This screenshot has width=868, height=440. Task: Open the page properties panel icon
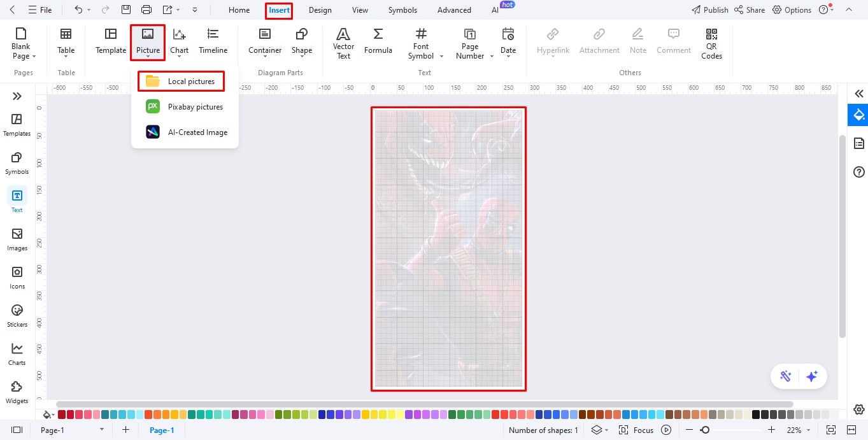[x=858, y=143]
